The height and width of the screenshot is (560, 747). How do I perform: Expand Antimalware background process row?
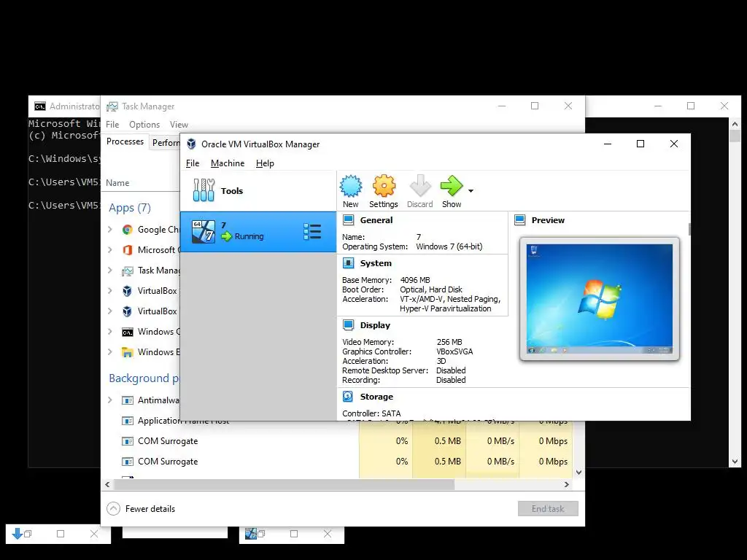point(110,400)
